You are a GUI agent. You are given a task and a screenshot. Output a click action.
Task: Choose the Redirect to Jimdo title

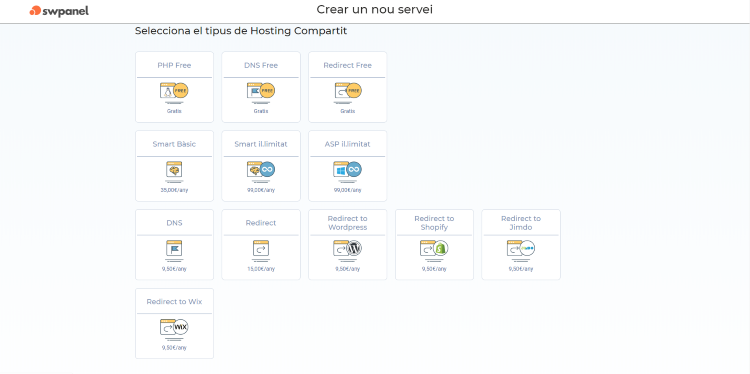(x=521, y=223)
